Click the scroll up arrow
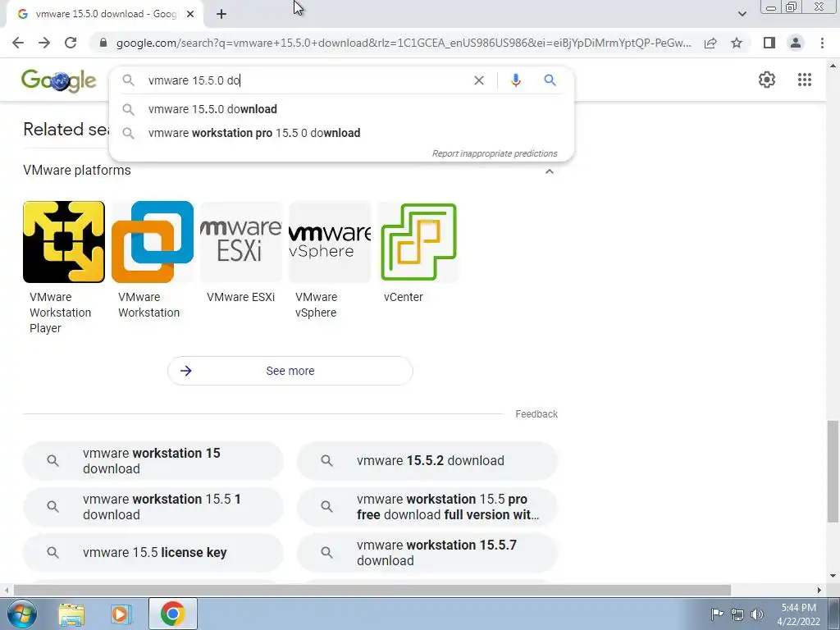840x630 pixels. (833, 66)
